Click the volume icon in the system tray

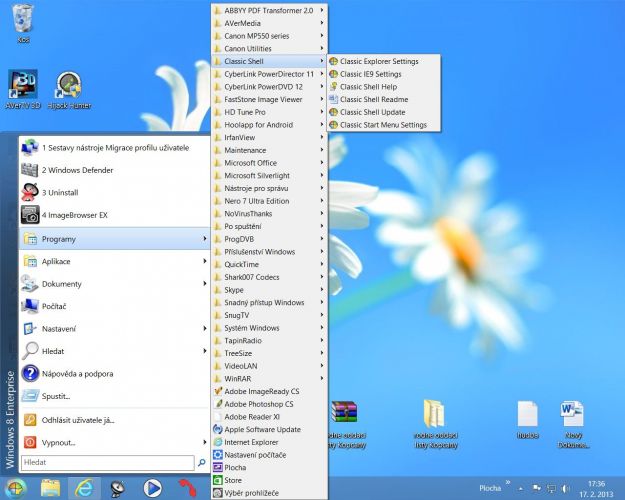[x=565, y=488]
